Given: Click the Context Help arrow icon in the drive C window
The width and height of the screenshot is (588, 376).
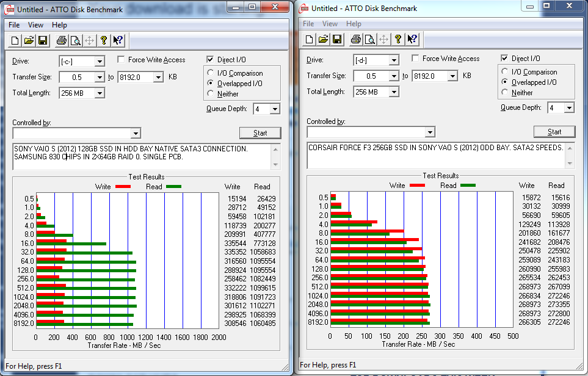Looking at the screenshot, I should click(118, 41).
